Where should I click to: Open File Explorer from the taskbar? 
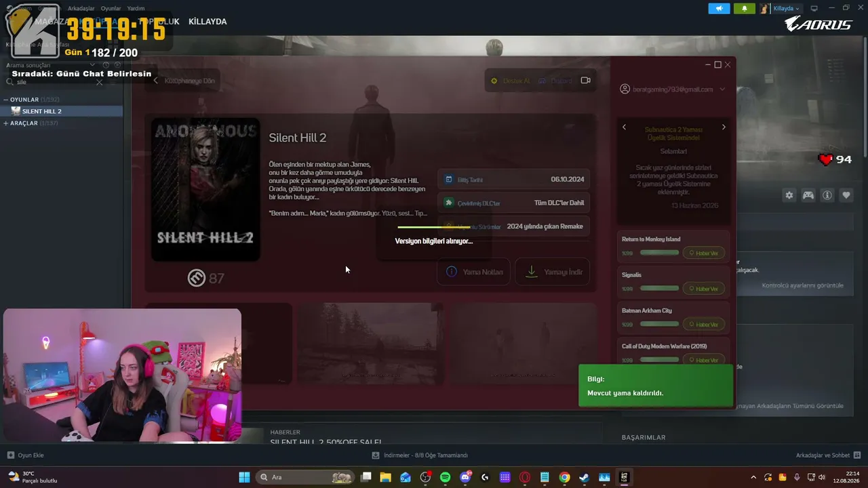(386, 477)
